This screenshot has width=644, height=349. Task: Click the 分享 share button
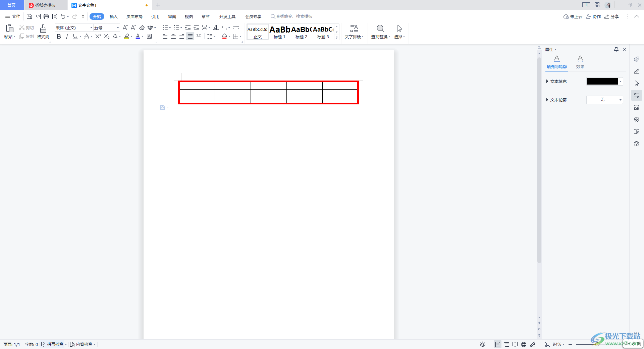click(611, 16)
